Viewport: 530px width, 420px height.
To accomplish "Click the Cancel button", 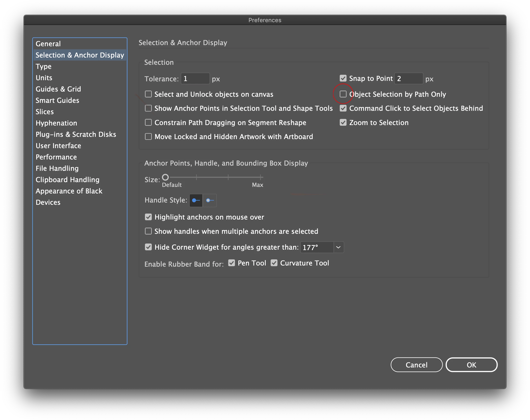I will tap(416, 365).
